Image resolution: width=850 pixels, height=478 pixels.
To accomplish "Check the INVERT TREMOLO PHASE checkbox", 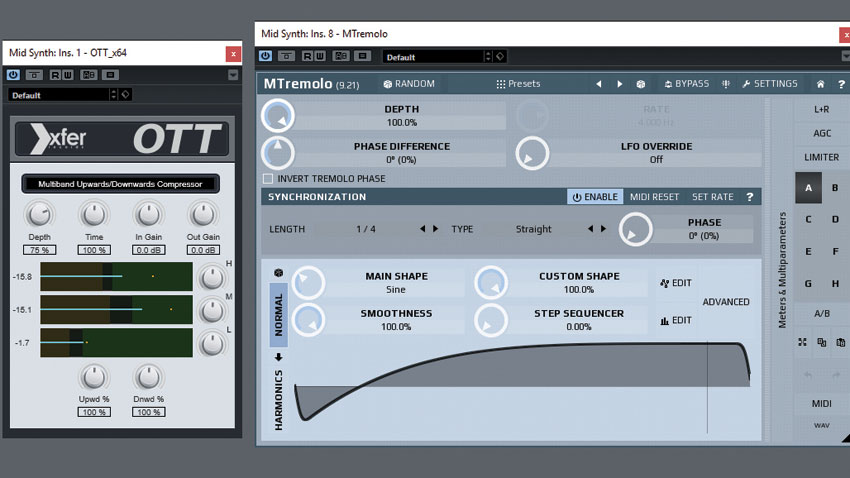I will 268,178.
